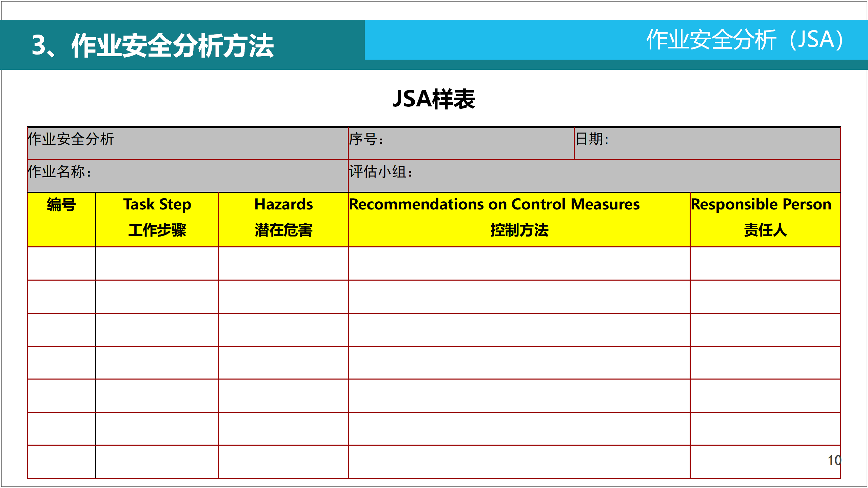This screenshot has height=488, width=868.
Task: Click the 'Task Step' header text
Action: click(157, 204)
